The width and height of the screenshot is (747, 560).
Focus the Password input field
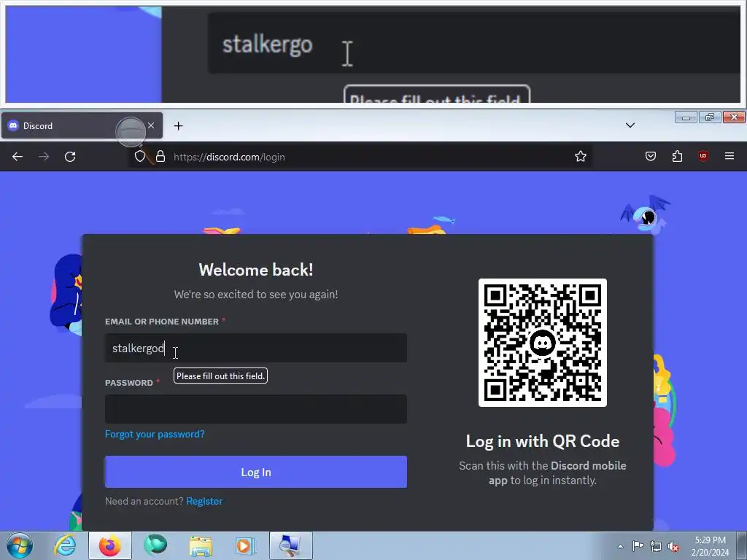click(x=256, y=409)
